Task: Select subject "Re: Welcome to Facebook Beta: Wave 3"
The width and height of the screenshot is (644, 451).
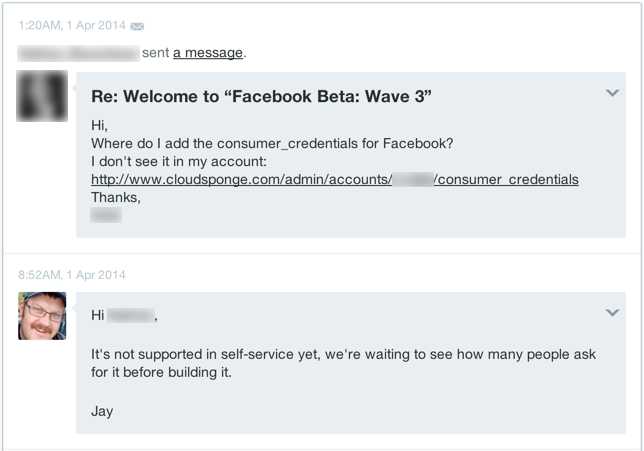Action: click(261, 96)
